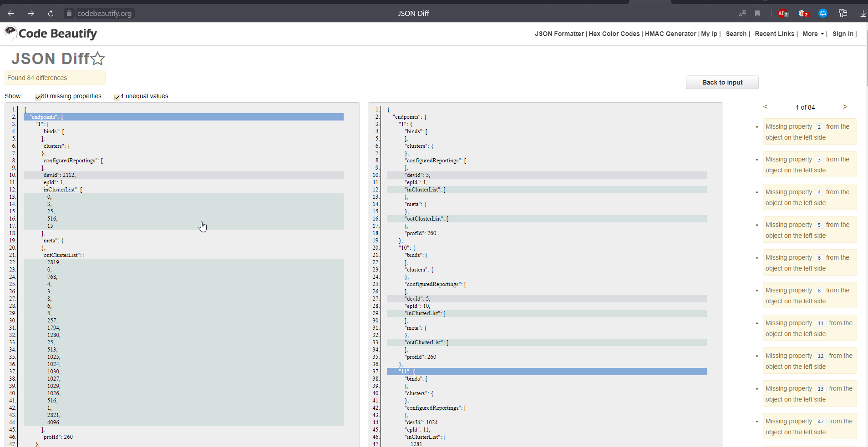Bookmark this page with the bookmark icon
Viewport: 868px width, 447px height.
[757, 14]
